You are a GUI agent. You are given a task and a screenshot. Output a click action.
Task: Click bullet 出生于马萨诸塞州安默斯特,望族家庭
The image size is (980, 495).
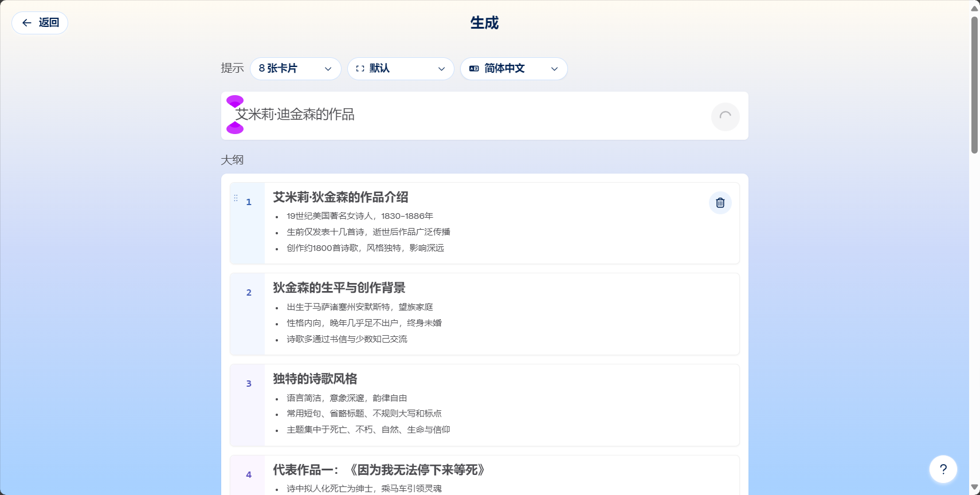coord(360,307)
